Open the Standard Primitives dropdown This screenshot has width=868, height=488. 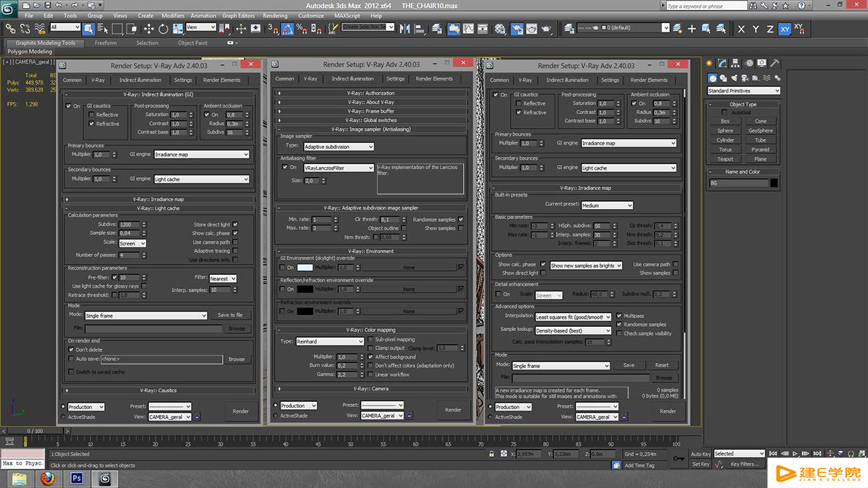pyautogui.click(x=744, y=91)
